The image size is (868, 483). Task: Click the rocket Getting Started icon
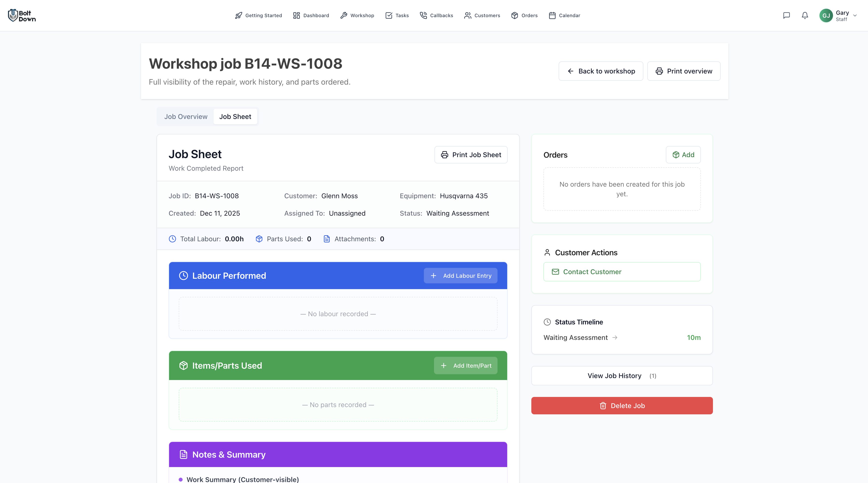[239, 15]
